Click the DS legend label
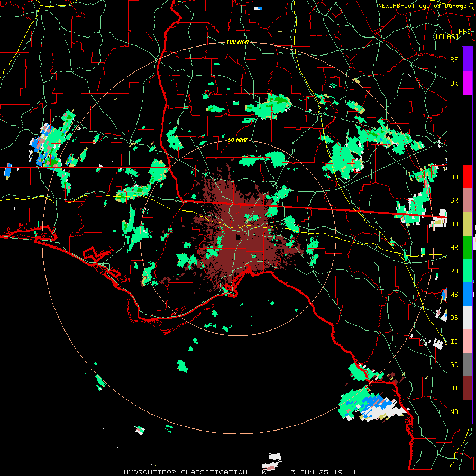The image size is (476, 476). [x=454, y=318]
